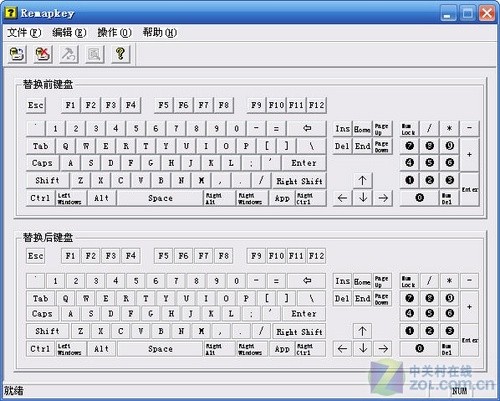
Task: Click numpad 9 key in 替换后键盘
Action: coord(449,298)
